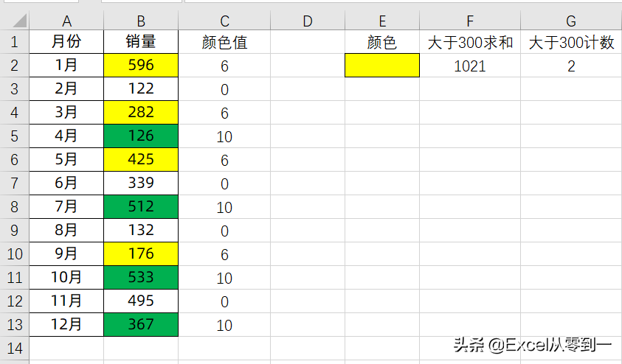
Task: Select sales cell with value 495
Action: [x=141, y=301]
